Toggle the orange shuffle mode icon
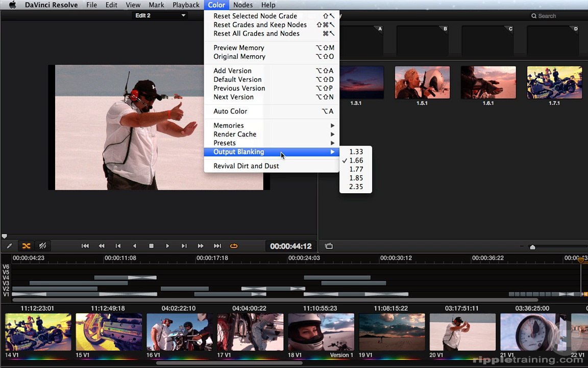This screenshot has width=588, height=368. pos(26,246)
